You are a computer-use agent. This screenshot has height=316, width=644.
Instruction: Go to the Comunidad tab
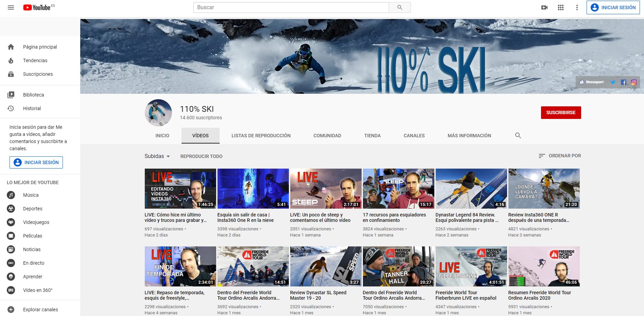tap(327, 136)
